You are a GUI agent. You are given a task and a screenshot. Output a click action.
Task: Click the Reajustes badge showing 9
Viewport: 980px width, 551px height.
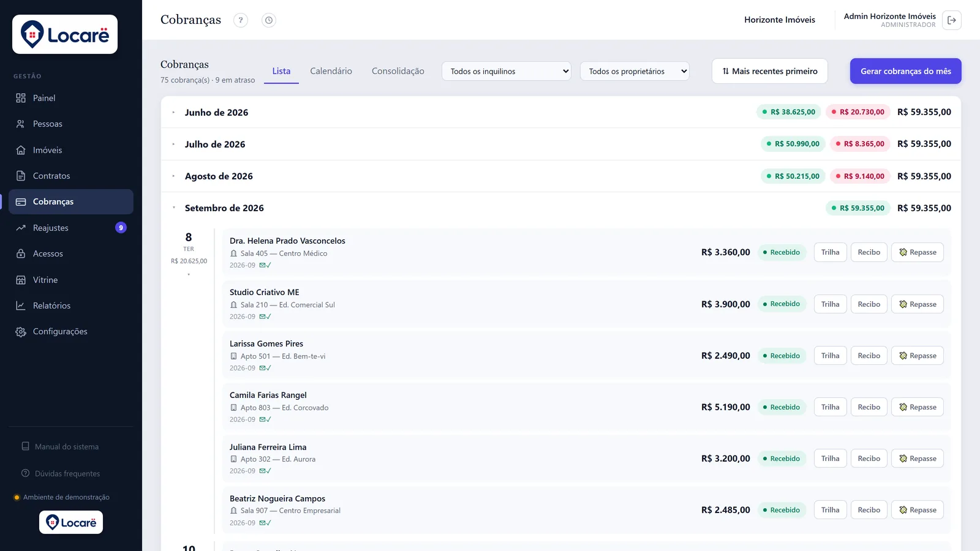pos(121,228)
